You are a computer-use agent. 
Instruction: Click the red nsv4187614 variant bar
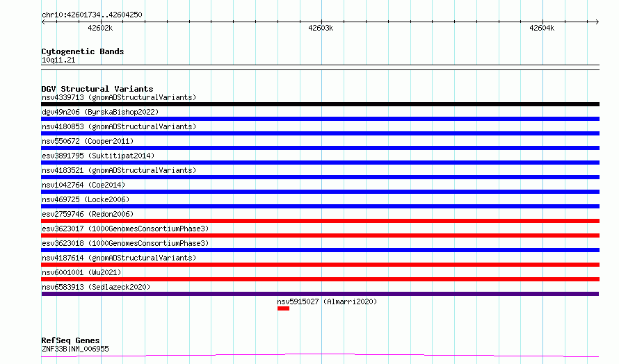pos(320,265)
